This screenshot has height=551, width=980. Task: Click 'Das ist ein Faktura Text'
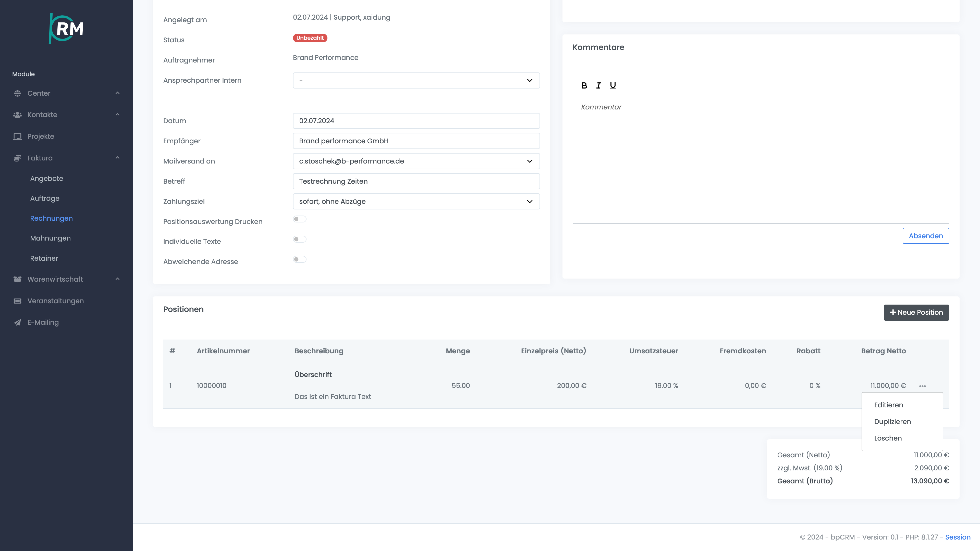333,397
